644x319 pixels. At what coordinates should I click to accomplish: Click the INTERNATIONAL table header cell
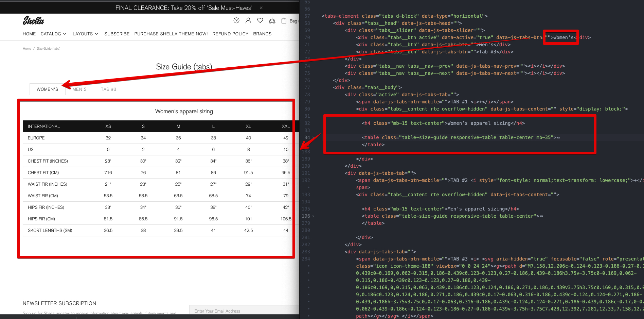[44, 126]
